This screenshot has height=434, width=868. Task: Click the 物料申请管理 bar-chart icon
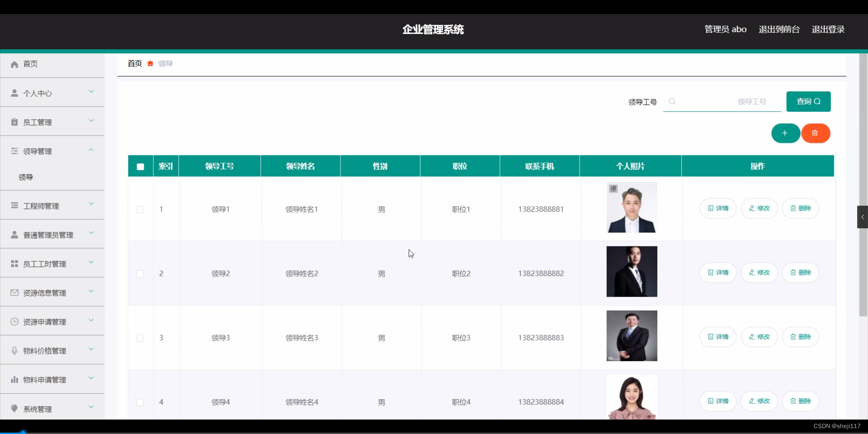(14, 379)
